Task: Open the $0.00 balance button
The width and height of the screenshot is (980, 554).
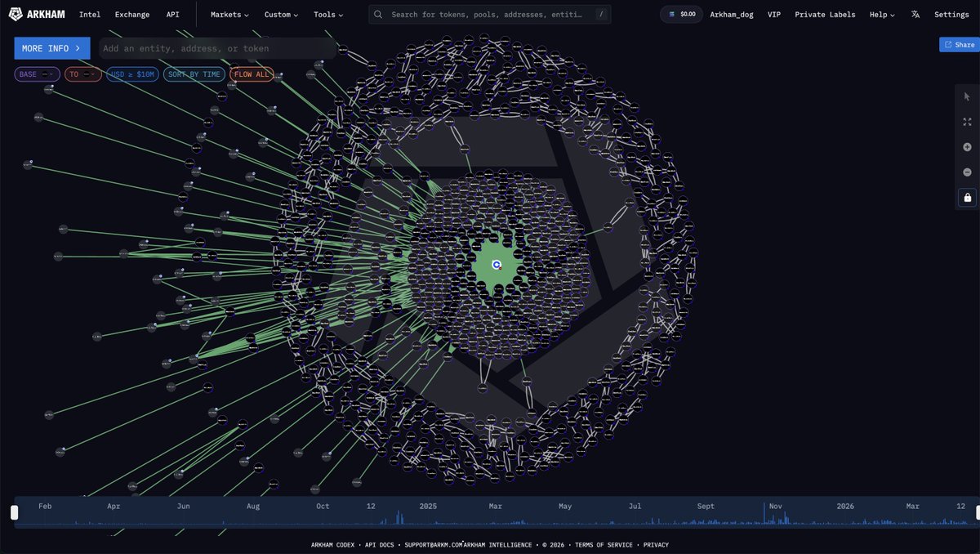Action: [681, 15]
